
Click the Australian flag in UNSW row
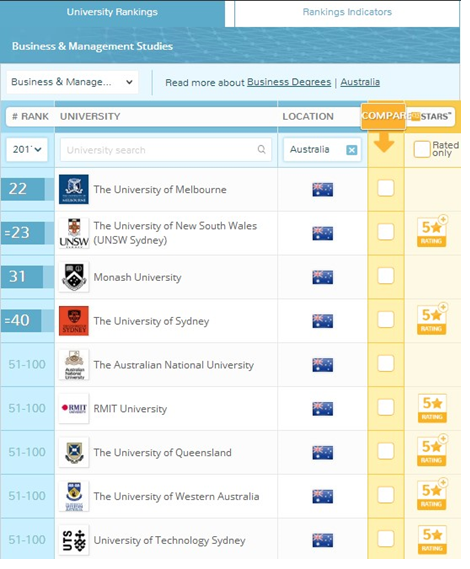322,233
